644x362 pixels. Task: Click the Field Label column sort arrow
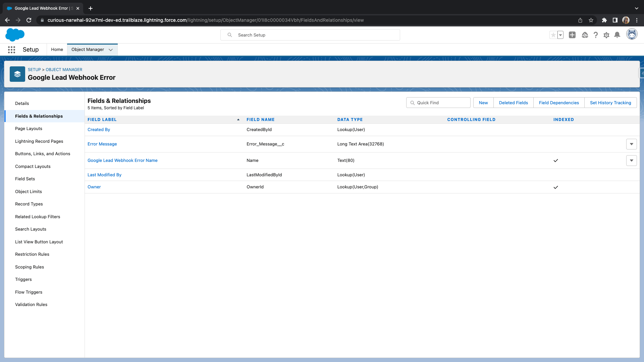click(237, 119)
